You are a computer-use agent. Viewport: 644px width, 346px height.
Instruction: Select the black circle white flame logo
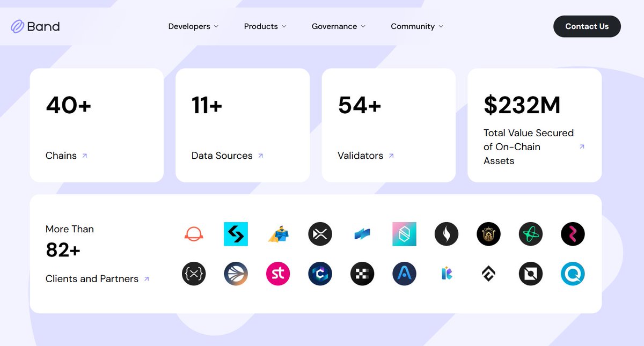tap(447, 234)
